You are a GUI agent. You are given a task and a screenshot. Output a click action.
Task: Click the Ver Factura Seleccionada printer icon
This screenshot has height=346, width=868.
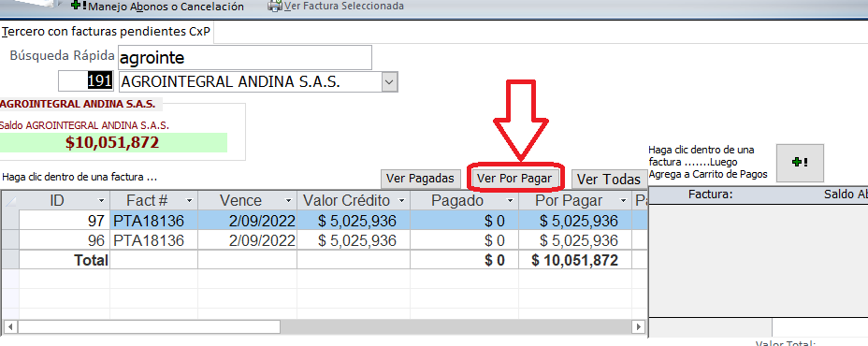point(275,7)
